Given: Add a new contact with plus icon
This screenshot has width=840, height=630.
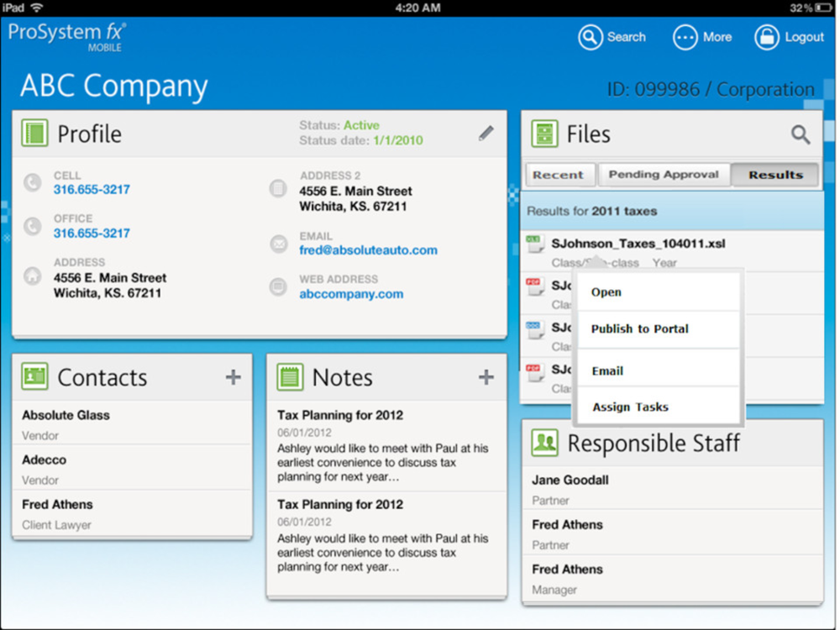Looking at the screenshot, I should [234, 378].
